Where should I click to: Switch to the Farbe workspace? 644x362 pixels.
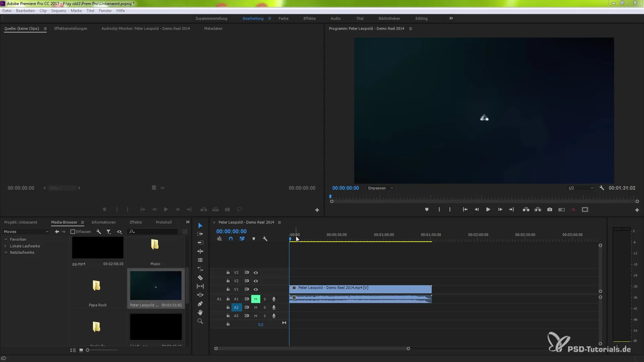[x=283, y=18]
